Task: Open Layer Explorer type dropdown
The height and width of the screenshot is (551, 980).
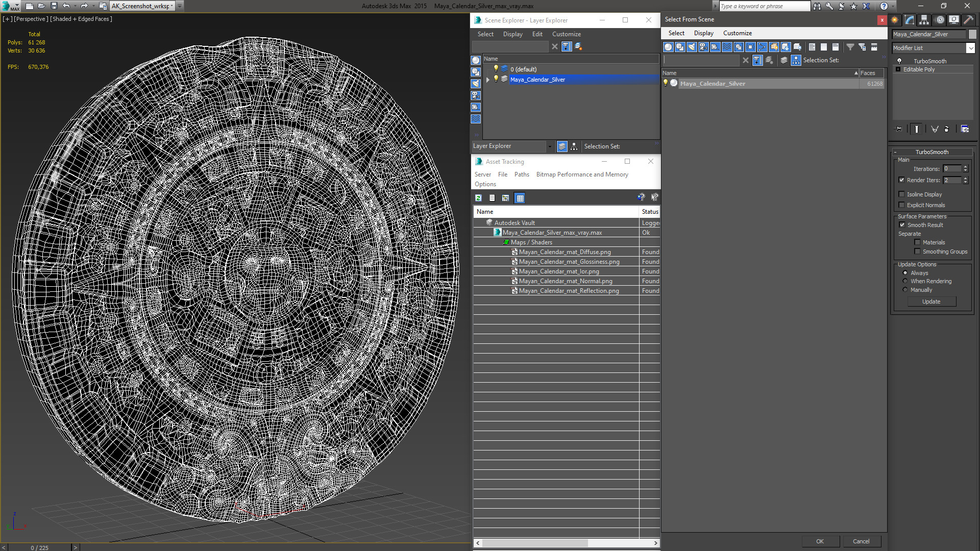Action: click(x=550, y=146)
